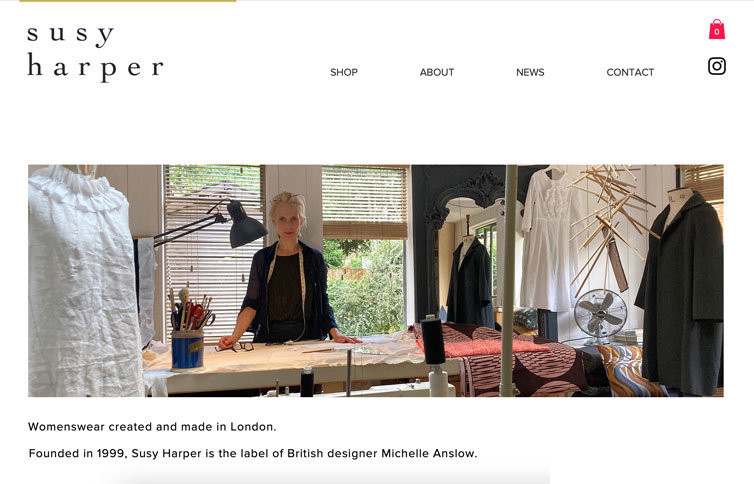
Task: Open the Instagram profile icon
Action: pos(716,66)
